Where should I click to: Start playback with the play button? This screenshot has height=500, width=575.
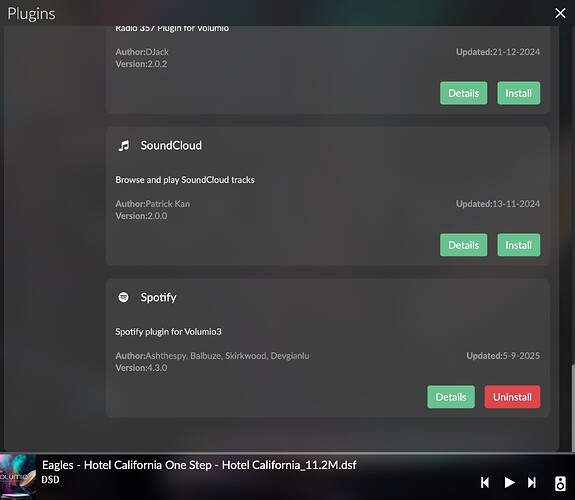(509, 482)
